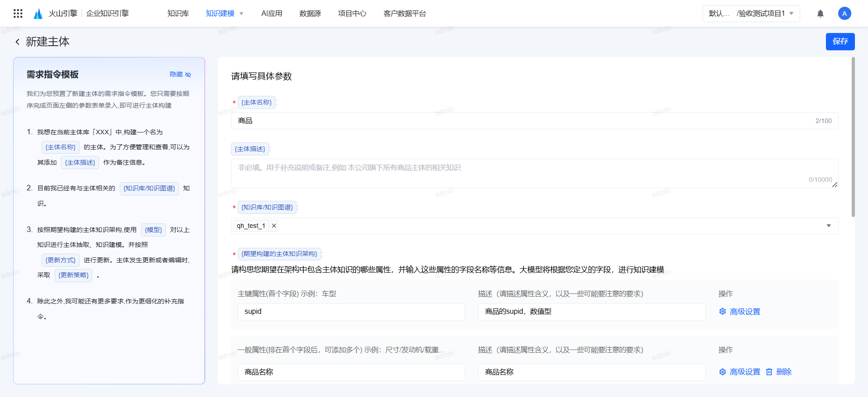Viewport: 868px width, 397px height.
Task: Open the project selector dropdown
Action: (751, 14)
